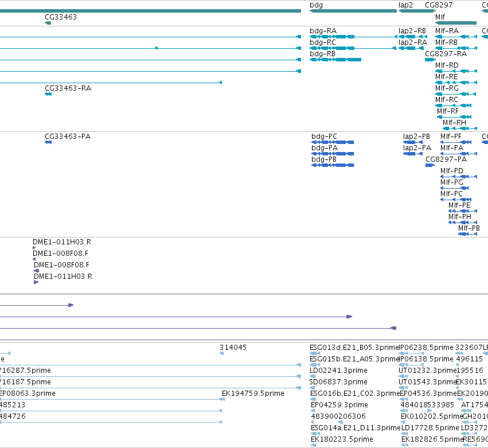Click transcript bdg-RB

(x=335, y=60)
